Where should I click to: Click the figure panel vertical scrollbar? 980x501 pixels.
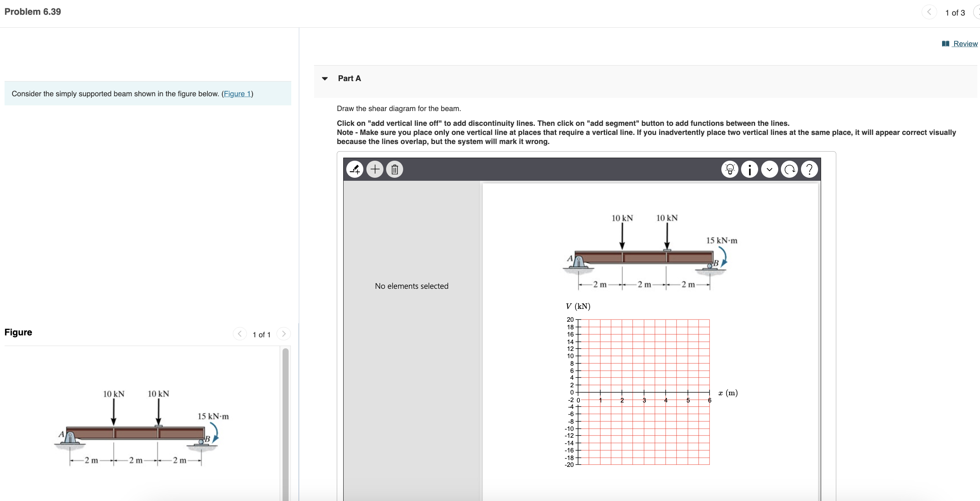tap(285, 424)
